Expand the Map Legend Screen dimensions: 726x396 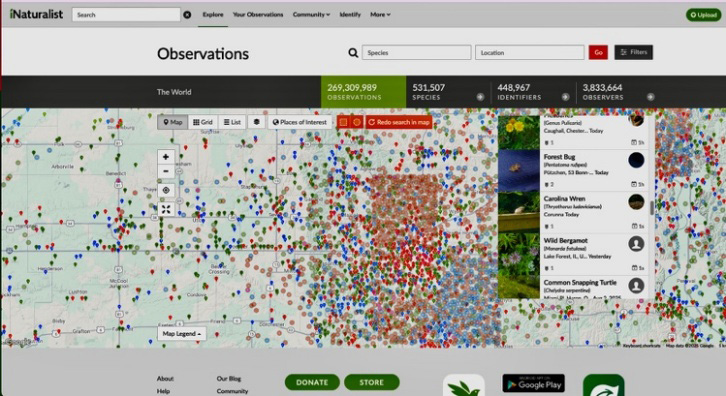click(x=182, y=333)
